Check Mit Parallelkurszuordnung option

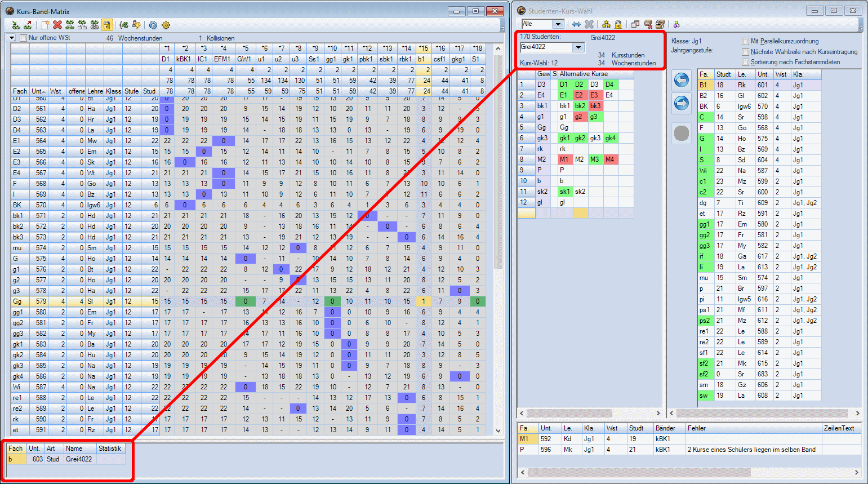coord(745,41)
